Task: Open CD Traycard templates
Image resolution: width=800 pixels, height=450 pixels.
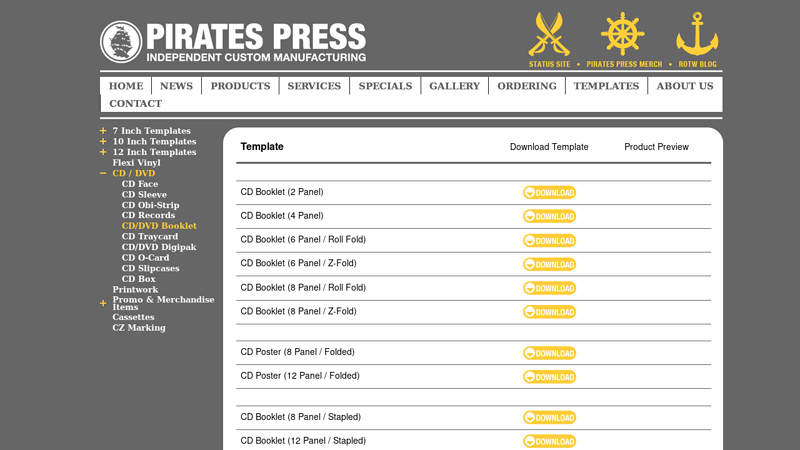Action: pos(150,237)
